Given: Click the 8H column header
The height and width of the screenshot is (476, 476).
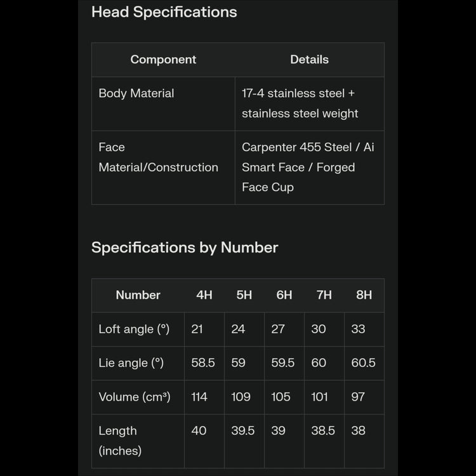Looking at the screenshot, I should pos(364,295).
